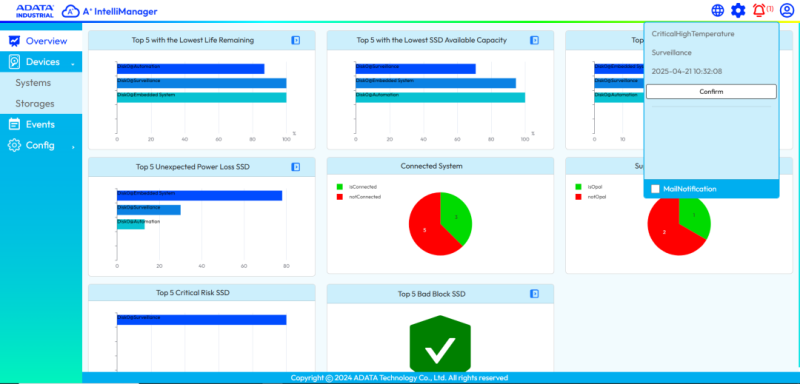Expand Lowest Life Remaining chart details icon

(x=295, y=40)
